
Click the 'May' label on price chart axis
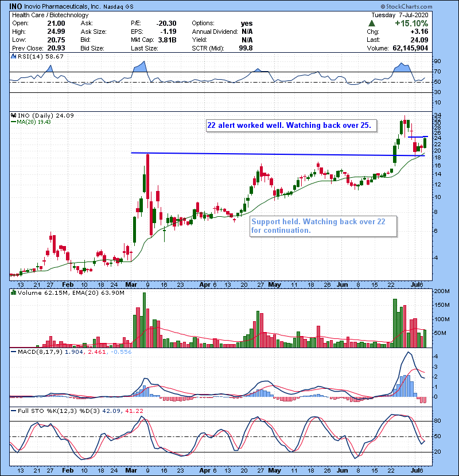(x=275, y=285)
